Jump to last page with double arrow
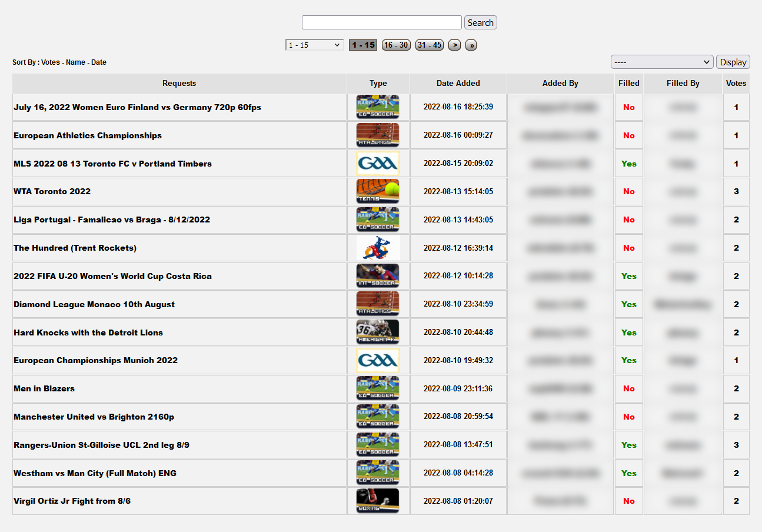 coord(471,45)
